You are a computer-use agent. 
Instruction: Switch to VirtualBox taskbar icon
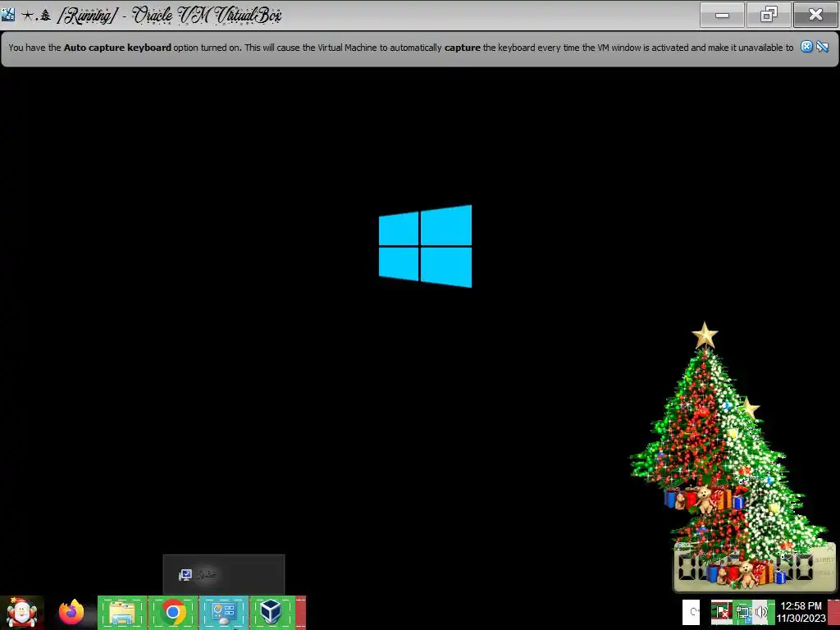(272, 612)
